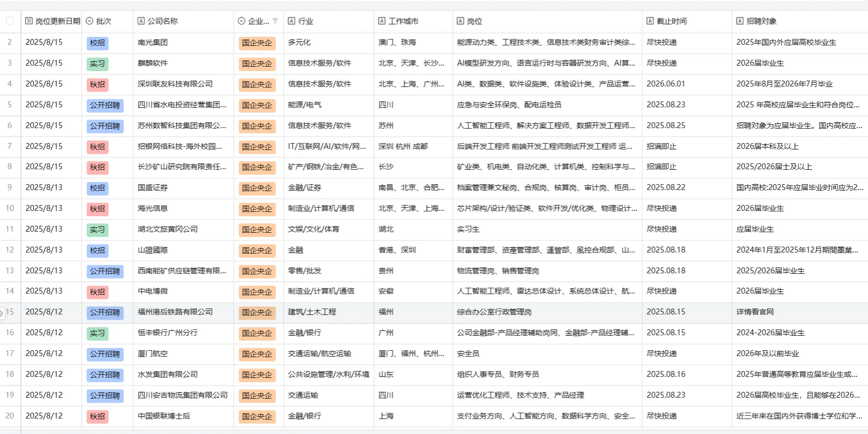Viewport: 868px width, 434px height.
Task: Open the 秋招 tag in the 中电博微 row
Action: [98, 292]
